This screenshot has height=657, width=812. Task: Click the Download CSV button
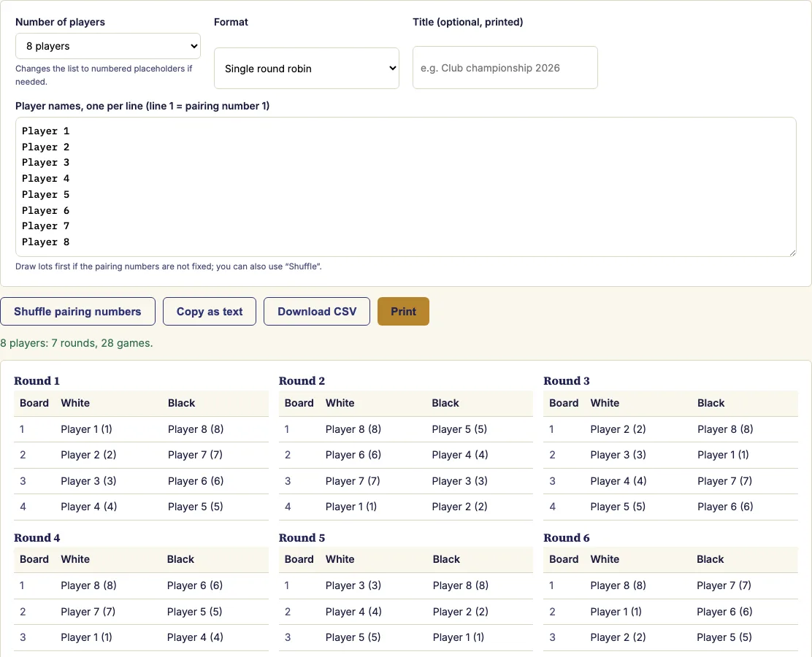(x=317, y=312)
